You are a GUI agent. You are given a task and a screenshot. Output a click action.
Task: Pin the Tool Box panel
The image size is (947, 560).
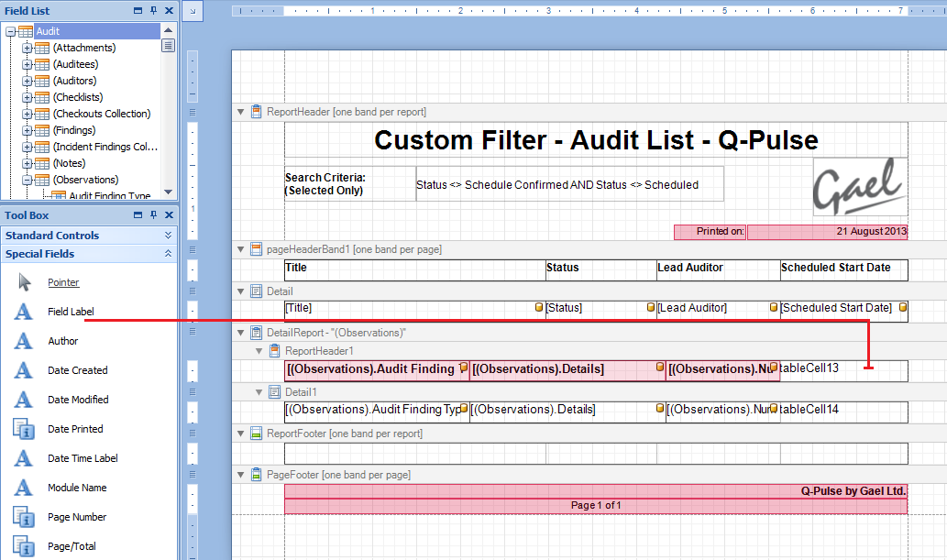(153, 215)
